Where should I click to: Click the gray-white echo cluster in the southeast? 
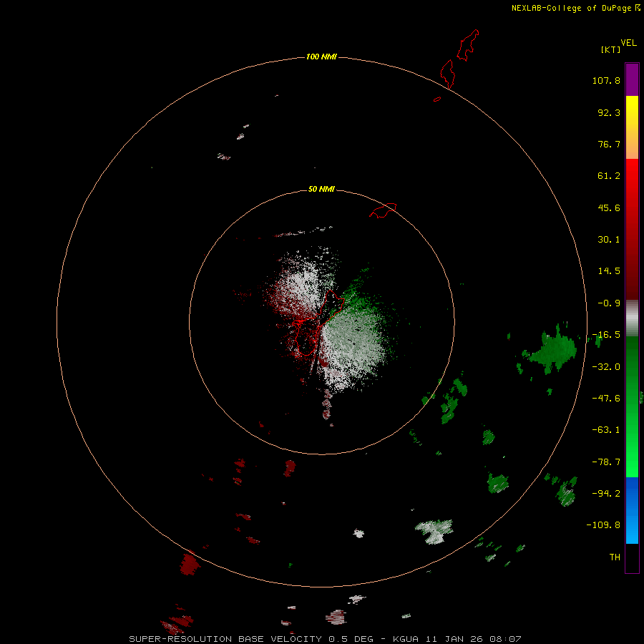434,531
